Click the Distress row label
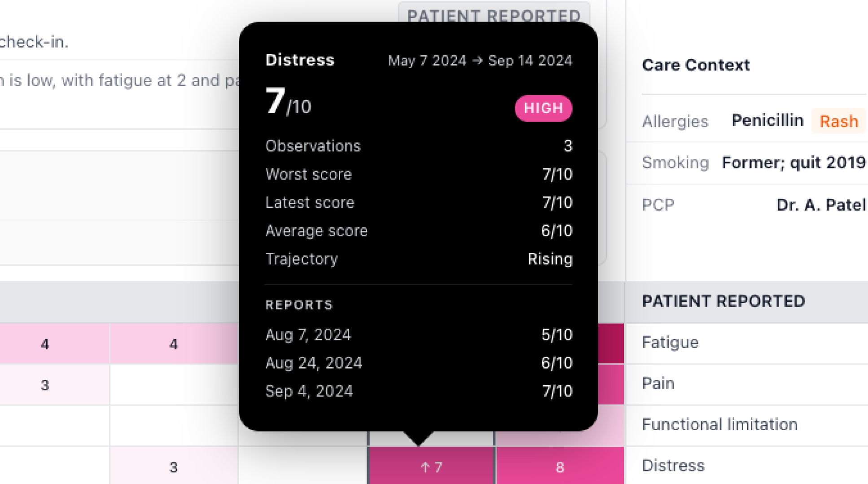Screen dimensions: 868x484 tap(673, 466)
